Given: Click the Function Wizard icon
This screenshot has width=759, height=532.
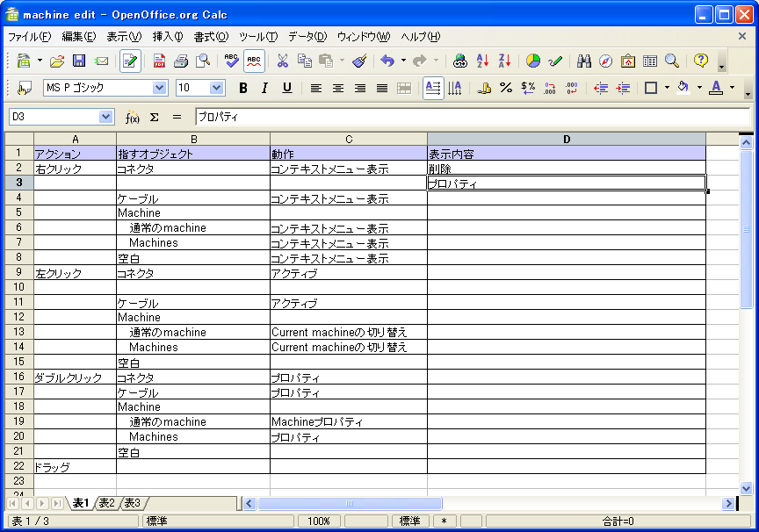Looking at the screenshot, I should pyautogui.click(x=133, y=117).
